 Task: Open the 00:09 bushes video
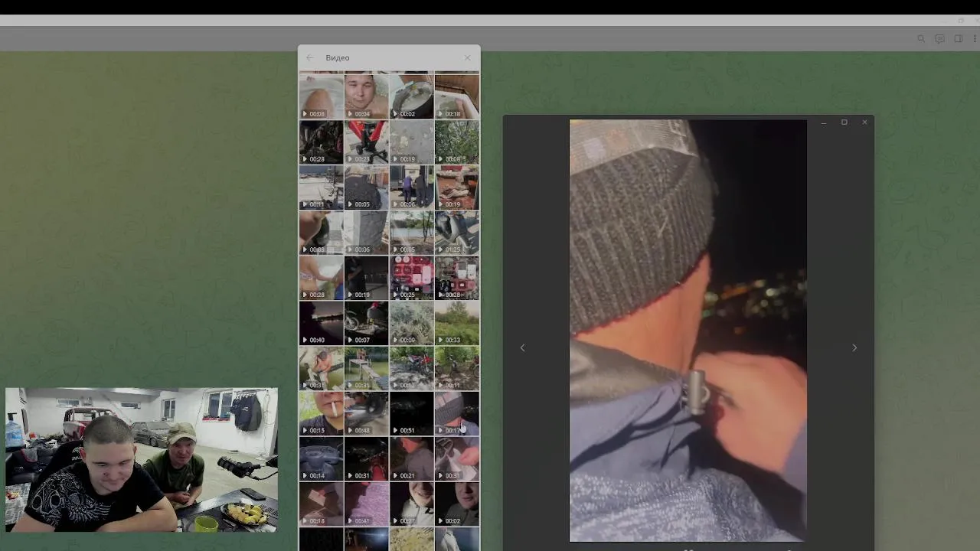pos(411,322)
